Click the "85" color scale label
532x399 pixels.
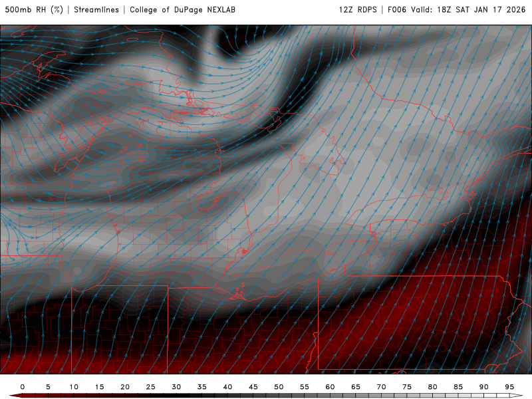(458, 387)
